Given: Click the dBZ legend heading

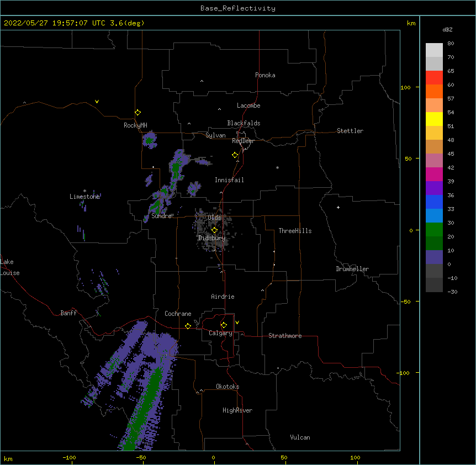Looking at the screenshot, I should click(x=447, y=29).
